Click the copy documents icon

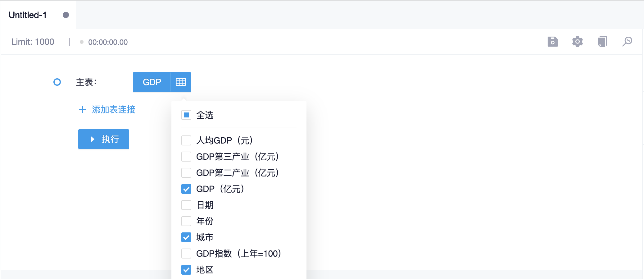[x=602, y=42]
